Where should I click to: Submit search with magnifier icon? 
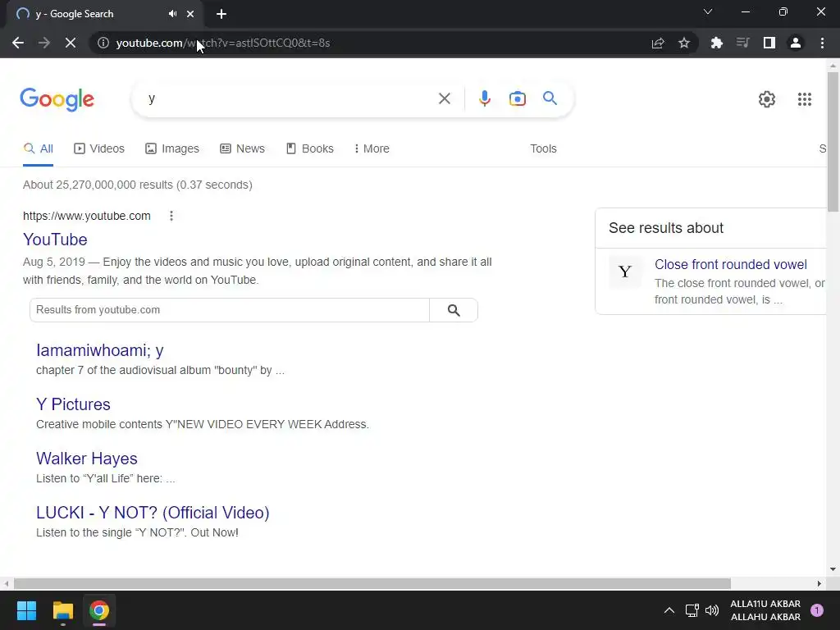pyautogui.click(x=550, y=98)
